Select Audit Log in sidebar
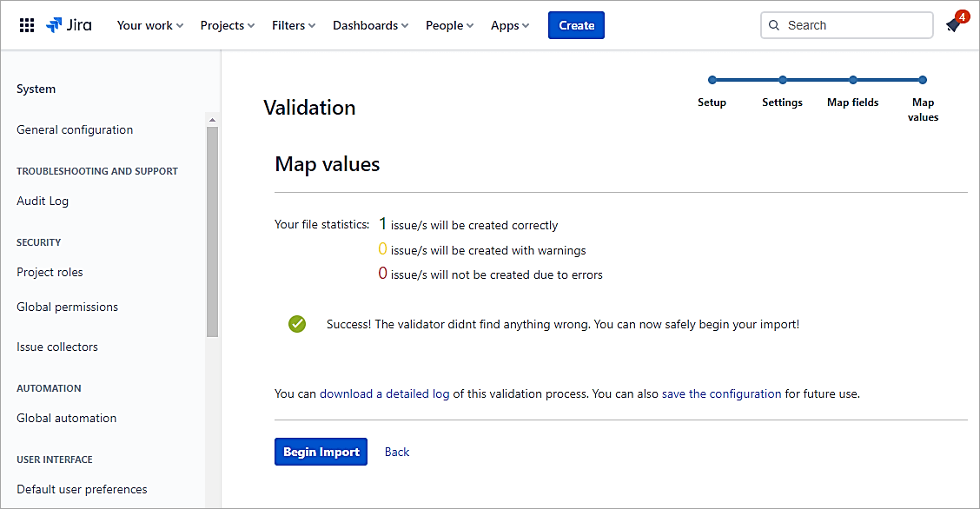 pyautogui.click(x=43, y=201)
